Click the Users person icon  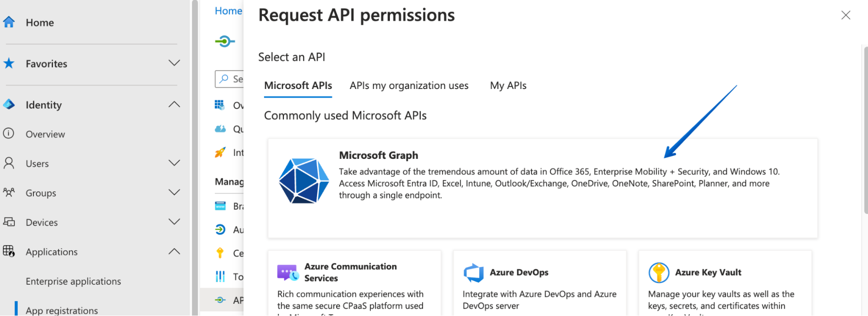(x=9, y=163)
